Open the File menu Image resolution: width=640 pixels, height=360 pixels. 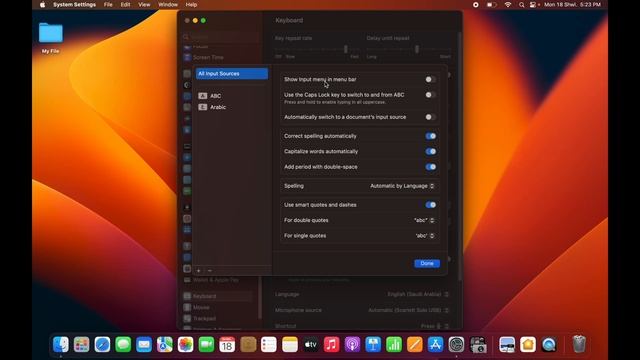coord(108,5)
